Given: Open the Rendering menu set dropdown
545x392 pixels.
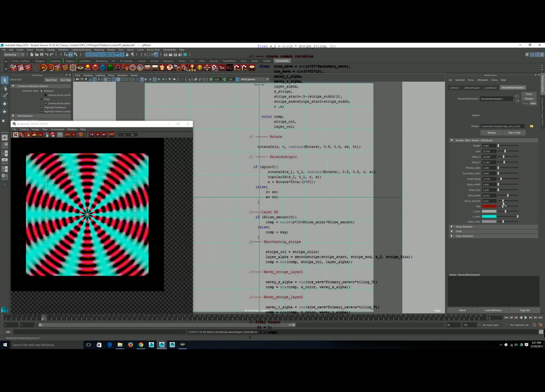Looking at the screenshot, I should click(14, 54).
